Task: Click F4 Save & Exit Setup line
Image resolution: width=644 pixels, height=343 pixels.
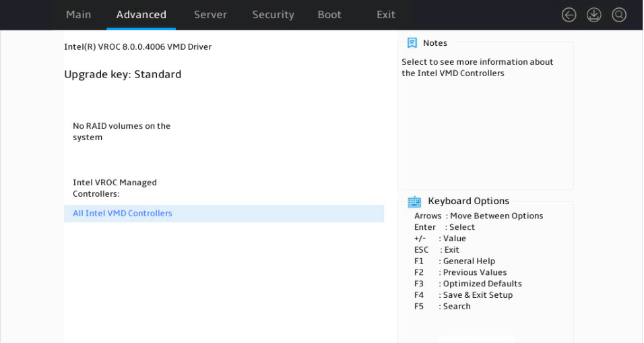Action: [463, 295]
